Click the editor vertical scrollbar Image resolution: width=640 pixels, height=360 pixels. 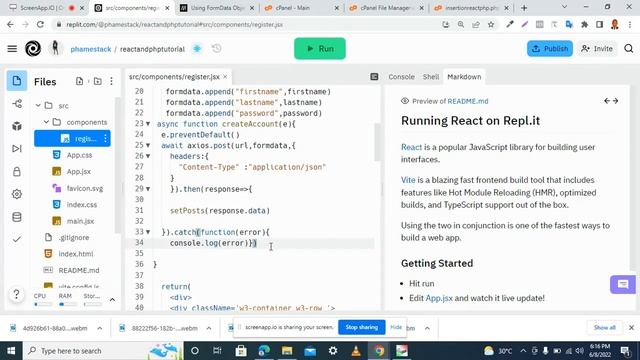pyautogui.click(x=377, y=142)
